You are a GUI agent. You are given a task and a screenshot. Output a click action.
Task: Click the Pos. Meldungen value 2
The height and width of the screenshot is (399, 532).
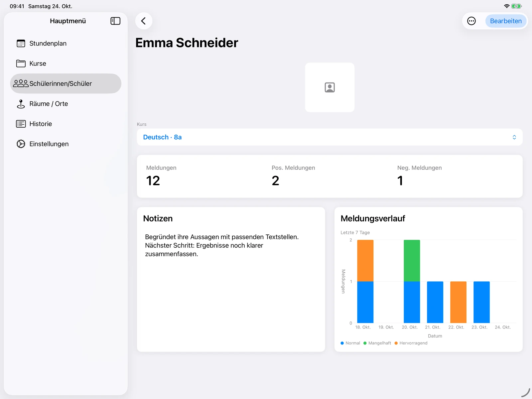275,181
